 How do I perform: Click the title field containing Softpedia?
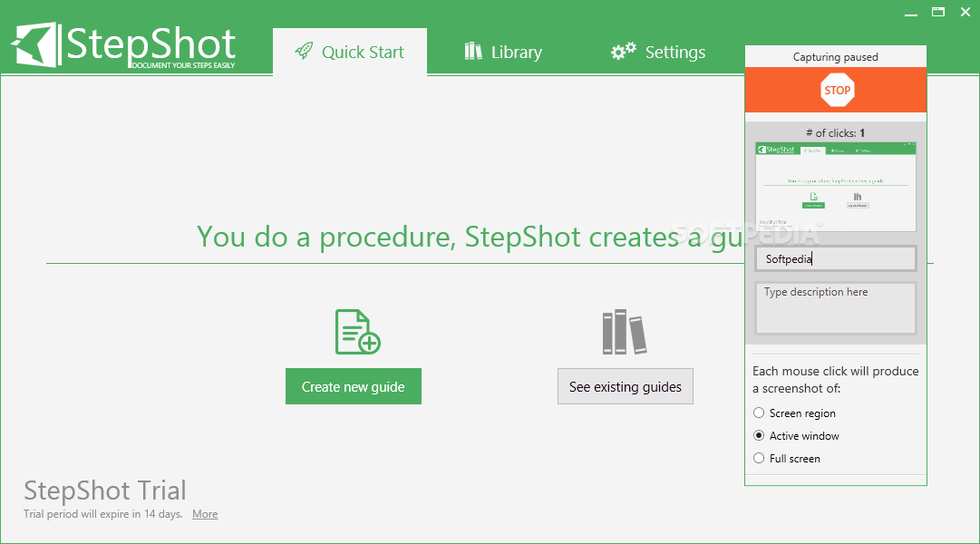(x=836, y=259)
